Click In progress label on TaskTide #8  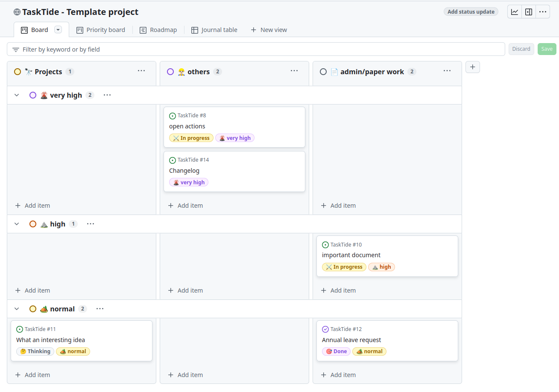pyautogui.click(x=191, y=138)
